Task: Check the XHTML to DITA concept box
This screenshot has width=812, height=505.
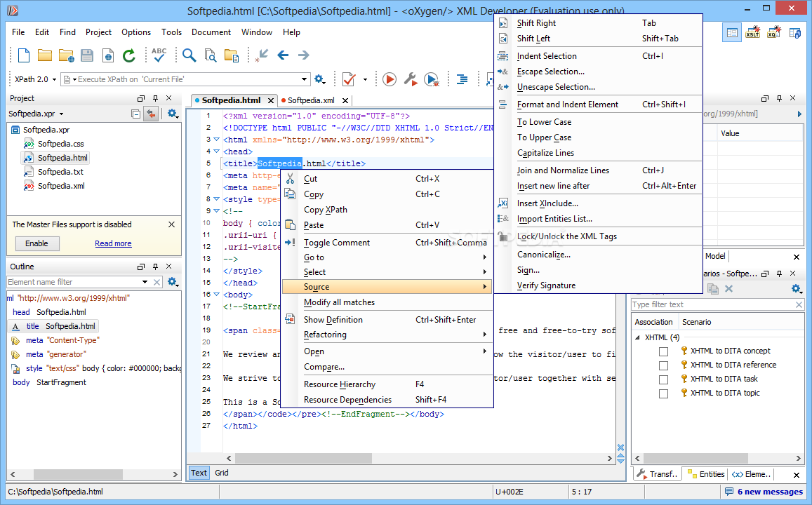Action: (x=663, y=352)
